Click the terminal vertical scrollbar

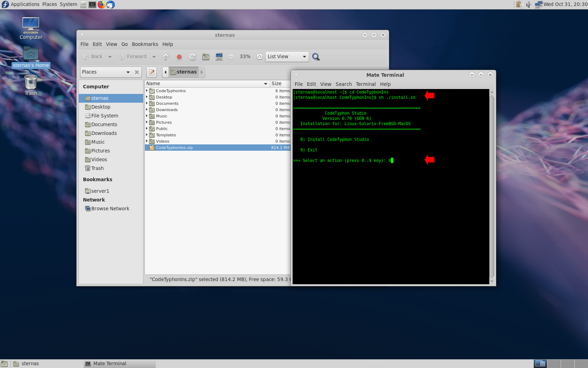[492, 186]
